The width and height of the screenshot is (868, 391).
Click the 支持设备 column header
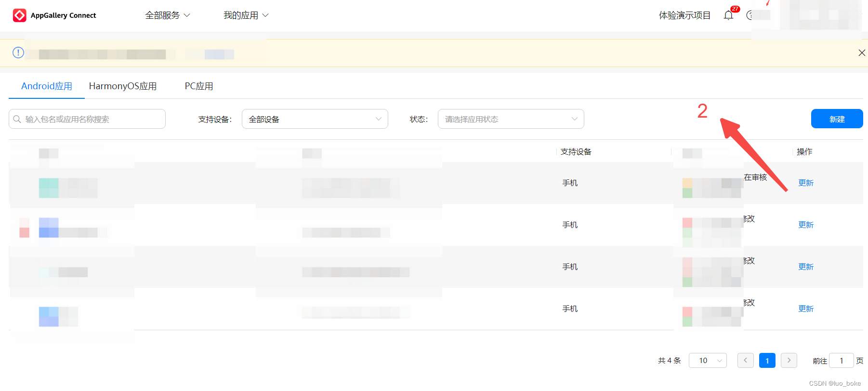tap(576, 152)
